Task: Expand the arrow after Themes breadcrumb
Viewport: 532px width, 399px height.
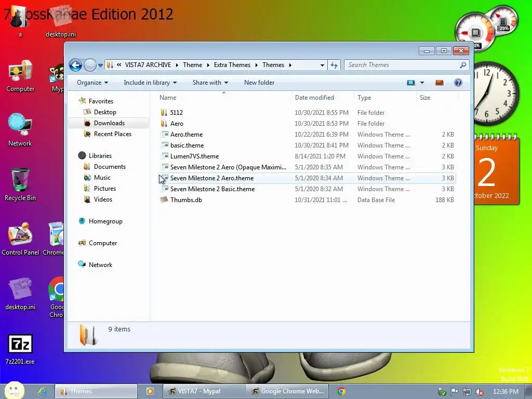Action: [x=290, y=65]
